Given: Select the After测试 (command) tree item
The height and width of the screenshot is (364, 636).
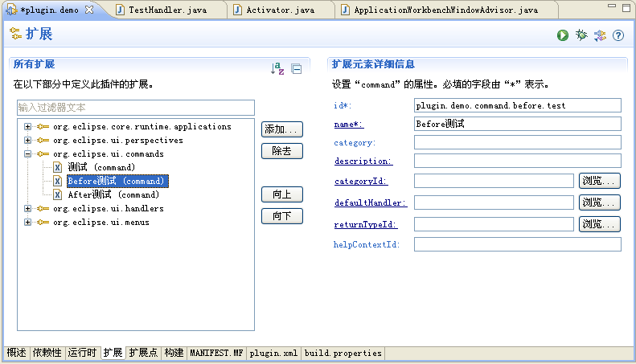Looking at the screenshot, I should coord(113,195).
